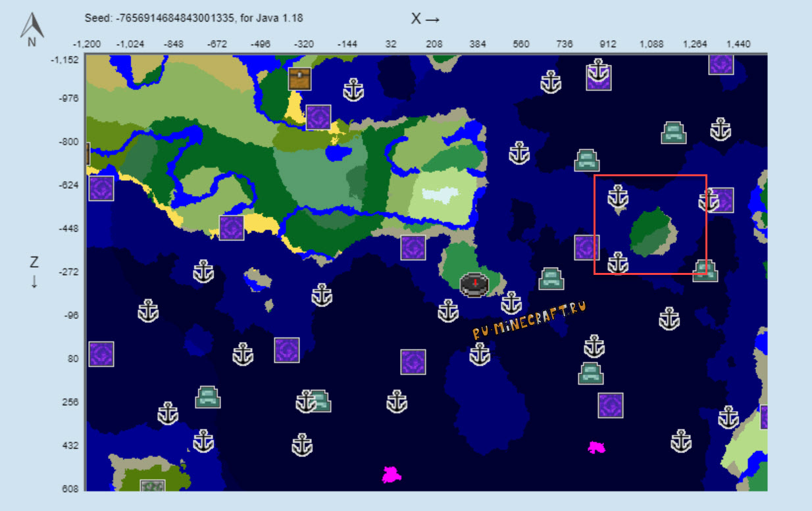Image resolution: width=812 pixels, height=511 pixels.
Task: Select the "560" X axis label
Action: [520, 44]
